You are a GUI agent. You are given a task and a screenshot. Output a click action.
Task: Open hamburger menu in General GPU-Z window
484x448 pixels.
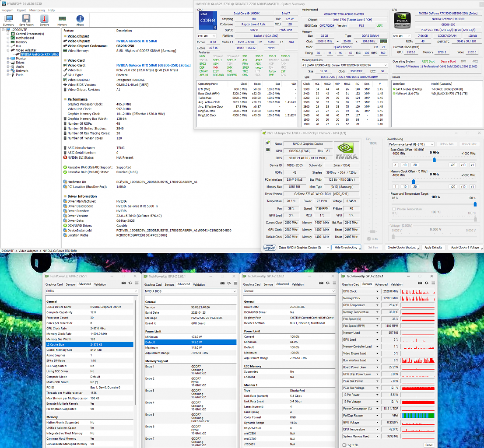pos(334,283)
